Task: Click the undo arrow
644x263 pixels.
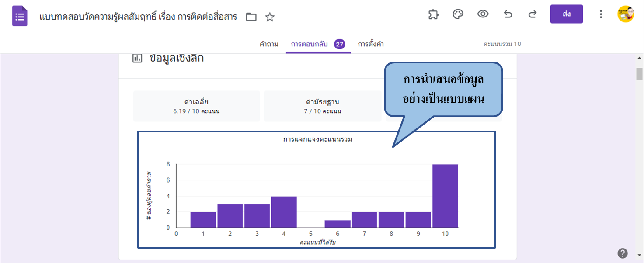Action: tap(508, 14)
